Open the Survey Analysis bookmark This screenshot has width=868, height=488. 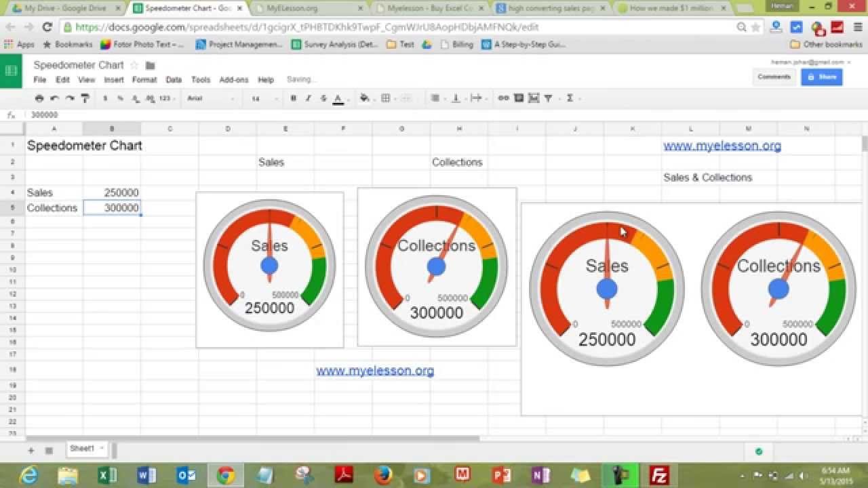click(x=335, y=44)
